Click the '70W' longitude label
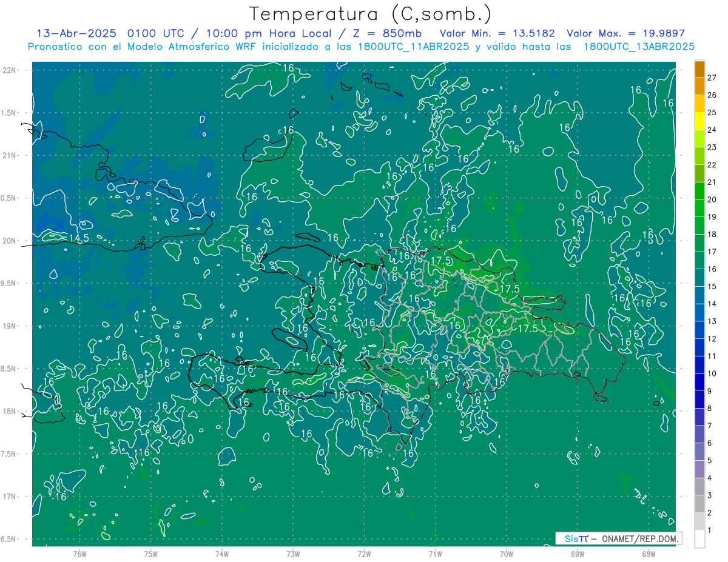 pyautogui.click(x=507, y=554)
